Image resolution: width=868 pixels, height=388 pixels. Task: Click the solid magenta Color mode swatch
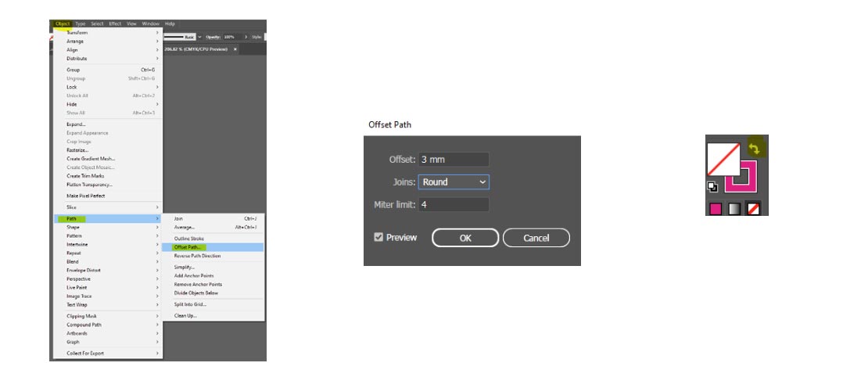tap(715, 209)
